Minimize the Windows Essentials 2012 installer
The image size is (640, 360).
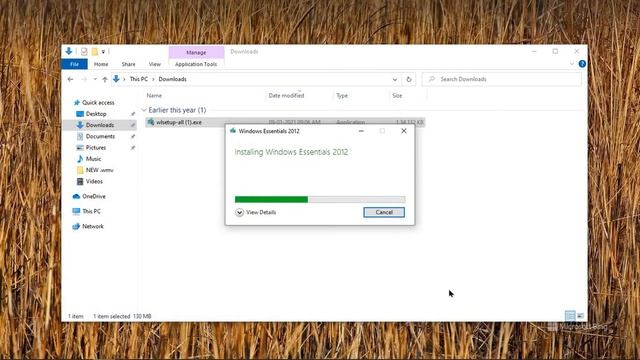click(361, 131)
